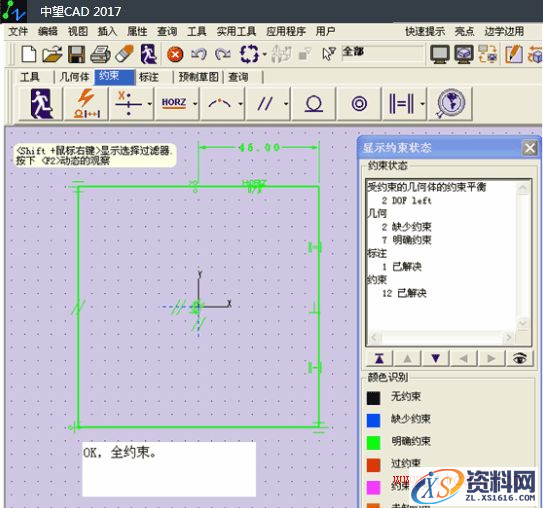Click the red cancel X icon
543x508 pixels.
coord(175,55)
